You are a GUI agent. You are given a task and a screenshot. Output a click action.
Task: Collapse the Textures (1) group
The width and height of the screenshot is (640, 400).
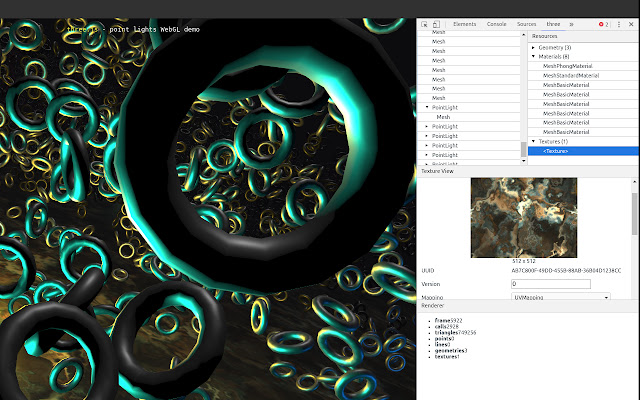[533, 141]
